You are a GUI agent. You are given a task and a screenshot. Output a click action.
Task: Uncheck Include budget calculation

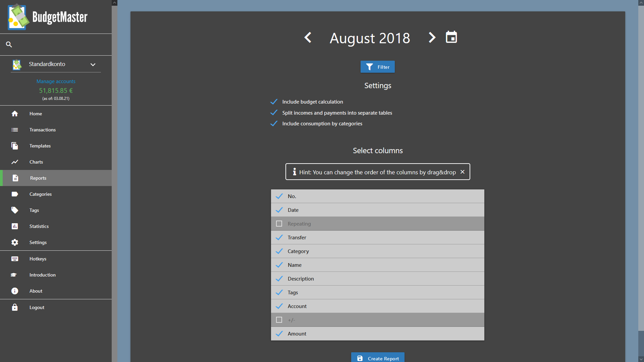274,102
